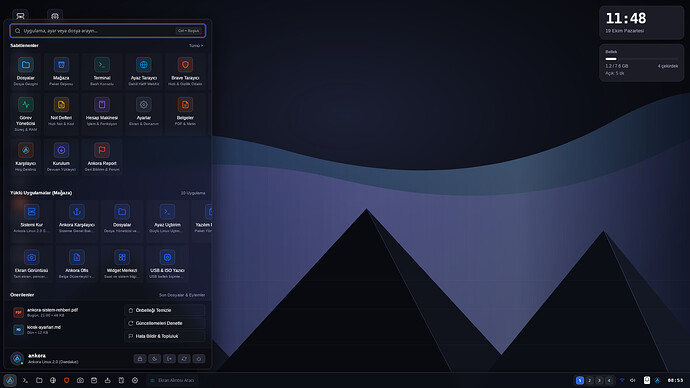This screenshot has height=388, width=690.
Task: Open Kurulum installer app
Action: (61, 157)
